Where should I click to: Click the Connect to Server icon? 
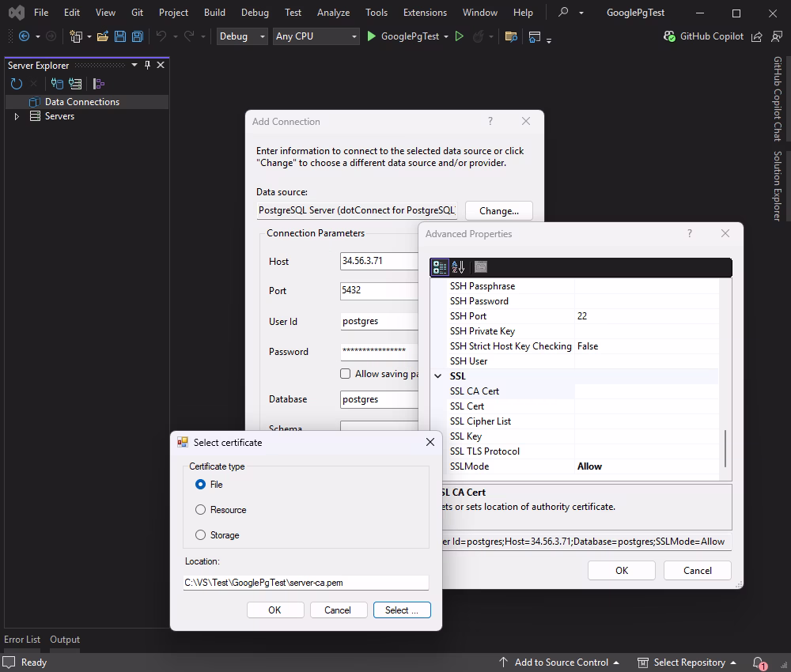(x=75, y=84)
